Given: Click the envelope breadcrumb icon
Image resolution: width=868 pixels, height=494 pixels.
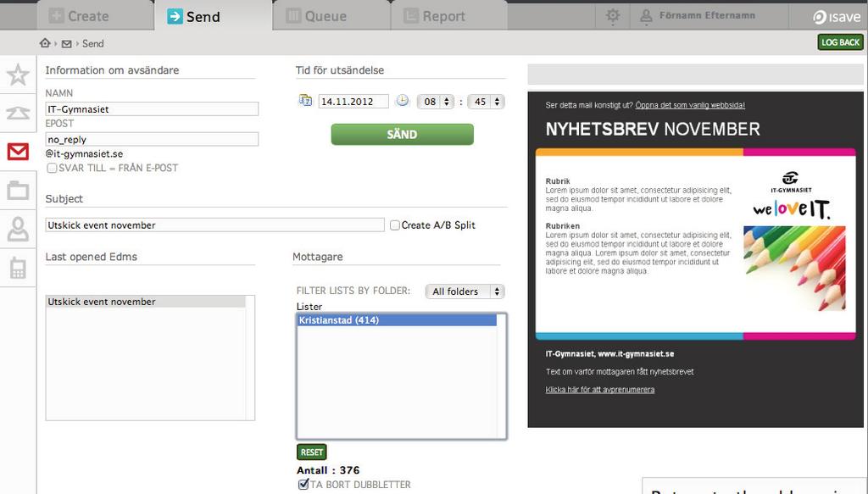Looking at the screenshot, I should point(66,44).
